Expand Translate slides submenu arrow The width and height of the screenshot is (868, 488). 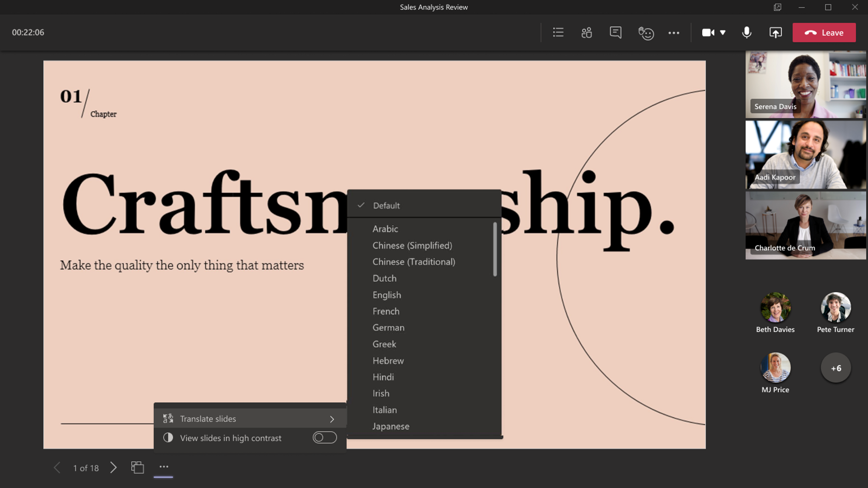pyautogui.click(x=332, y=418)
